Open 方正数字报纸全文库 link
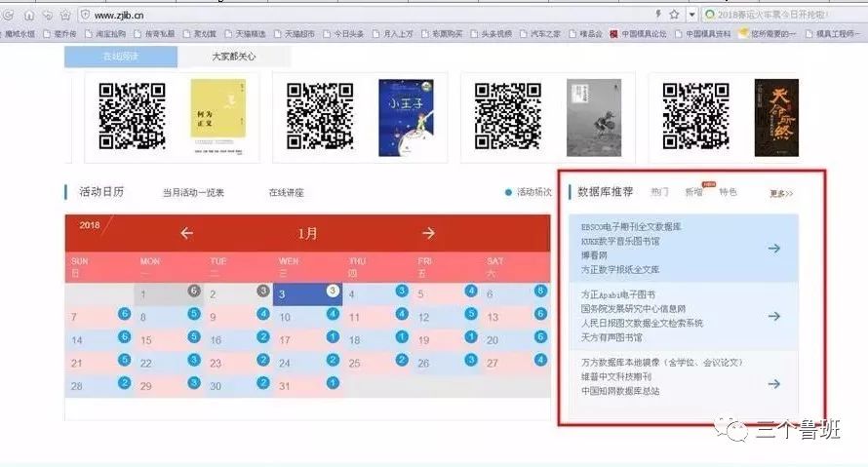The height and width of the screenshot is (467, 868). coord(620,269)
